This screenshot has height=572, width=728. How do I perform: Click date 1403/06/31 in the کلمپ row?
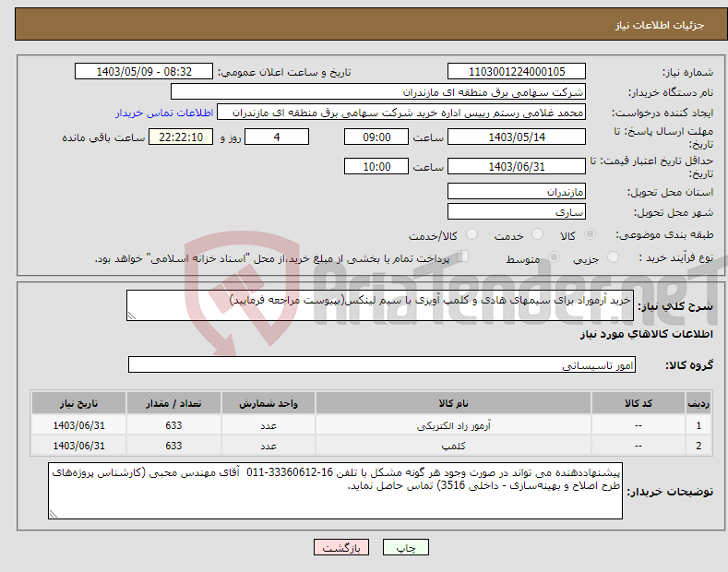[x=78, y=446]
